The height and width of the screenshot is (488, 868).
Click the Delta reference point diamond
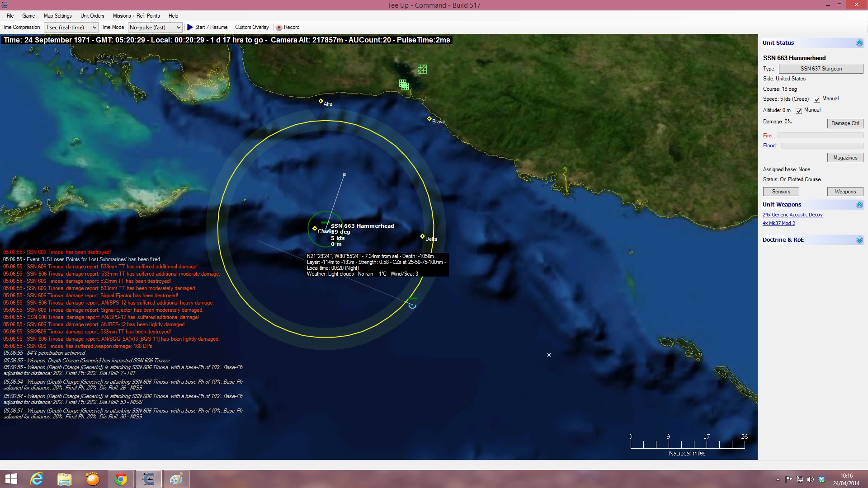coord(422,236)
